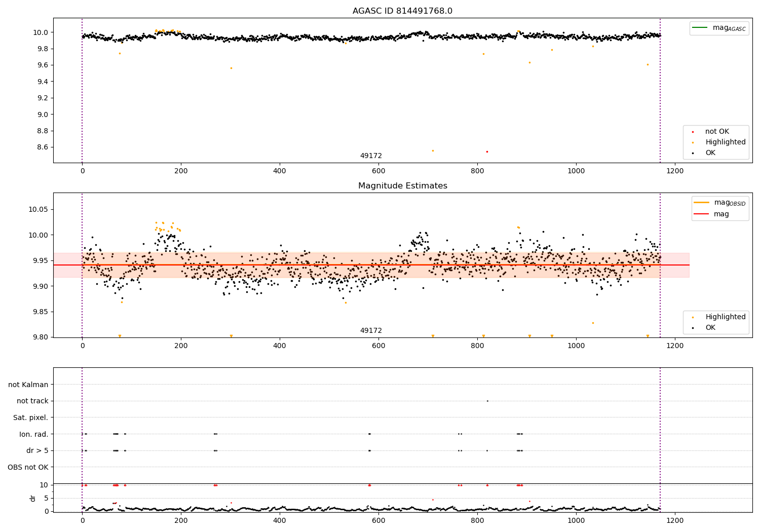Click the 'not track' row label
Viewport: 760px width, 532px height.
[x=32, y=401]
